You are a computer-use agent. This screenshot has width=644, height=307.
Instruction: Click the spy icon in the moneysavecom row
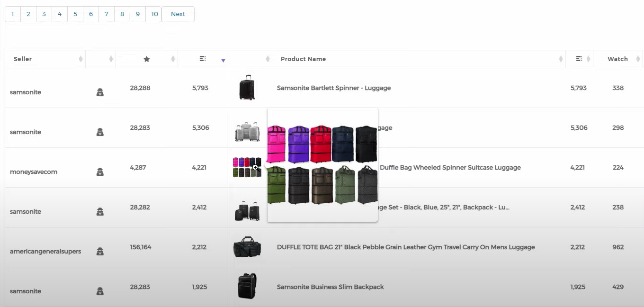[100, 172]
